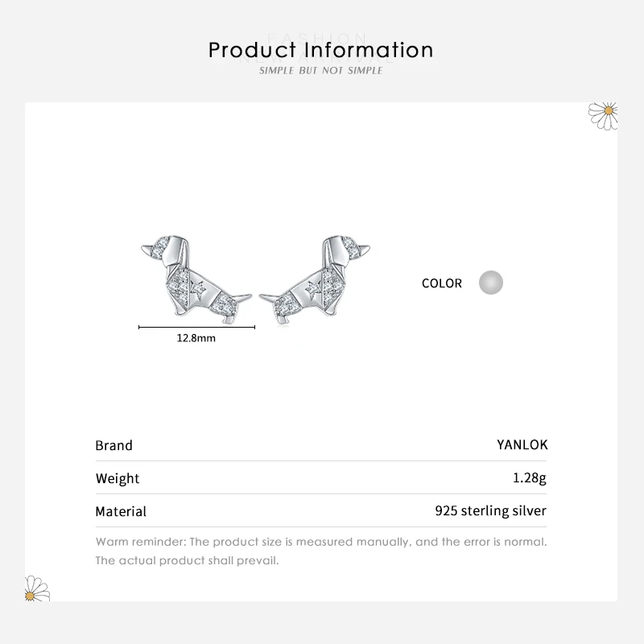Click the SIMPLE BUT NOT SIMPLE subtitle
This screenshot has width=644, height=644.
320,71
